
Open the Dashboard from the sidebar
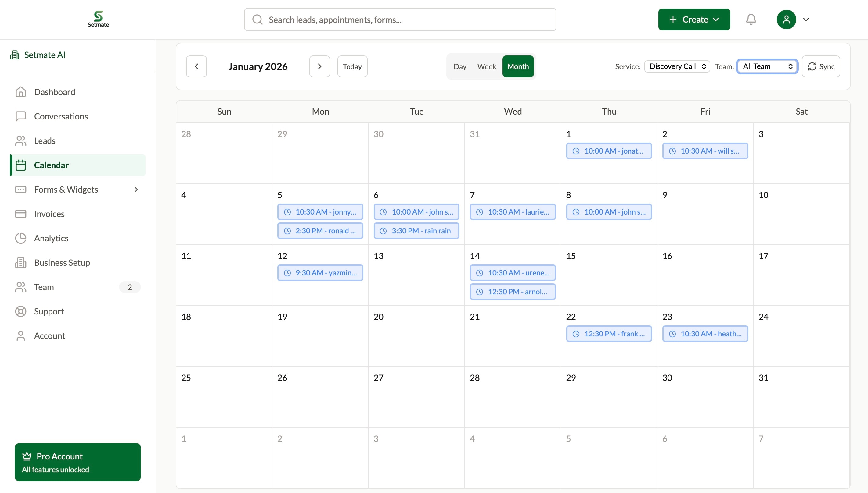point(54,92)
